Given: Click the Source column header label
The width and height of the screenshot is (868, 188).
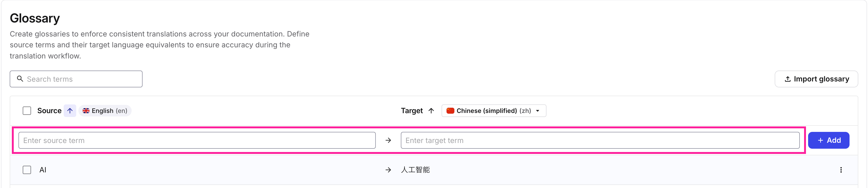Looking at the screenshot, I should click(x=49, y=111).
